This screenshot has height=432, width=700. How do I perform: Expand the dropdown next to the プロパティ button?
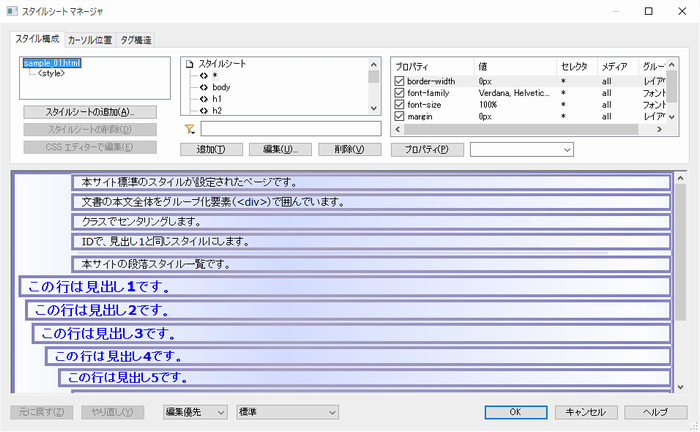pos(521,150)
